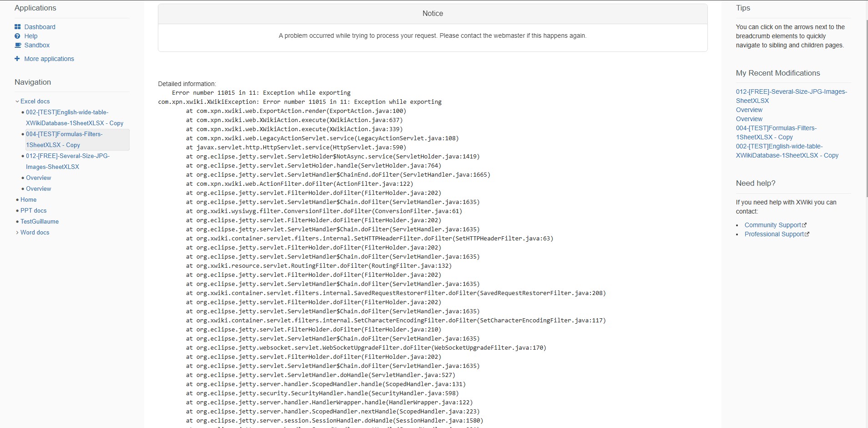The image size is (868, 428).
Task: Open first Overview link in My Recent Modifications
Action: coord(749,110)
